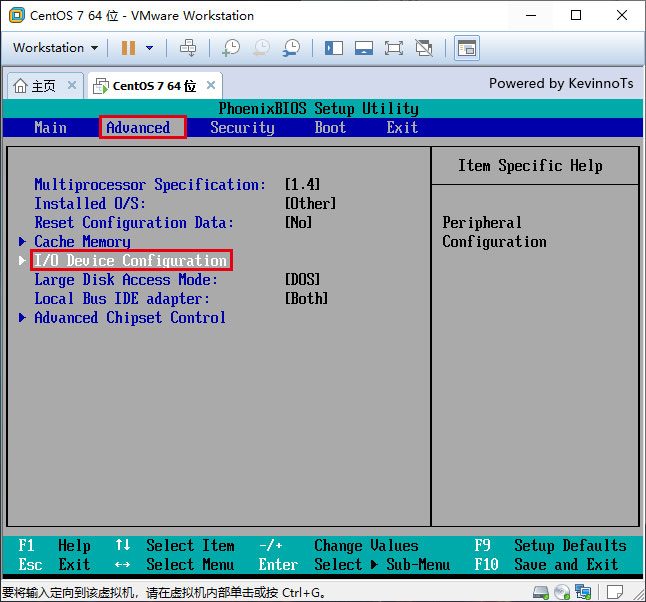
Task: Click the [1.4] multiprocessor value
Action: tap(302, 184)
